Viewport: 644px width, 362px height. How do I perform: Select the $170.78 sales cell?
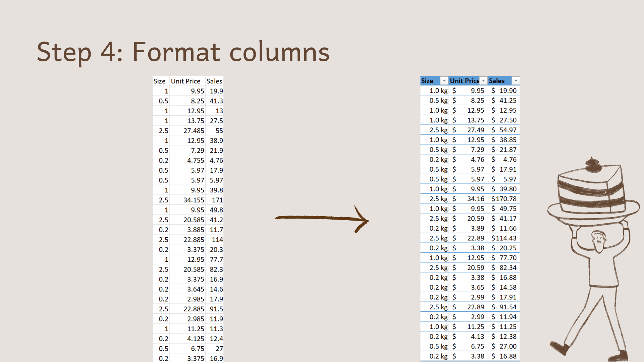coord(504,199)
